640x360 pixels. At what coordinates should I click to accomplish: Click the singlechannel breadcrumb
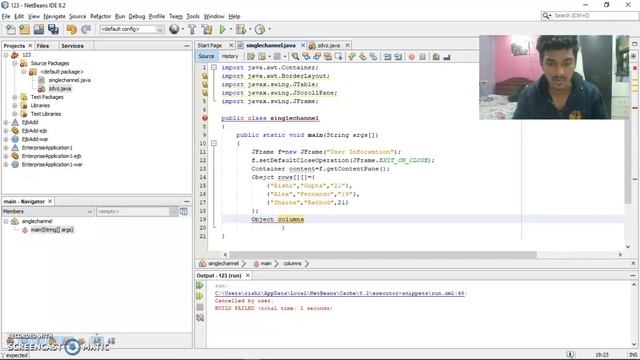[x=223, y=264]
